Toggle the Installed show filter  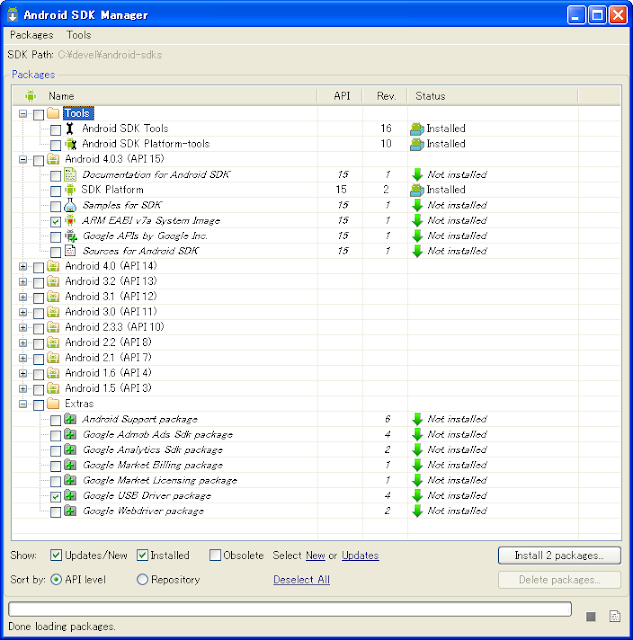click(x=142, y=555)
